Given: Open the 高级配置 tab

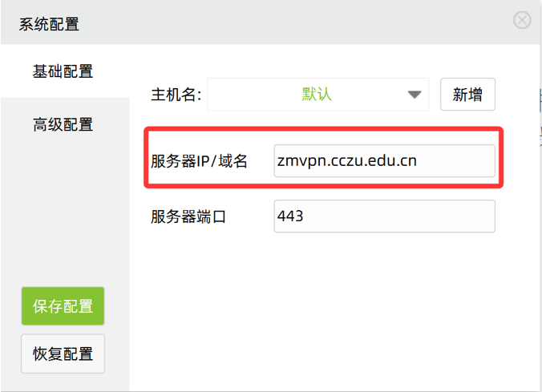Looking at the screenshot, I should (x=63, y=125).
